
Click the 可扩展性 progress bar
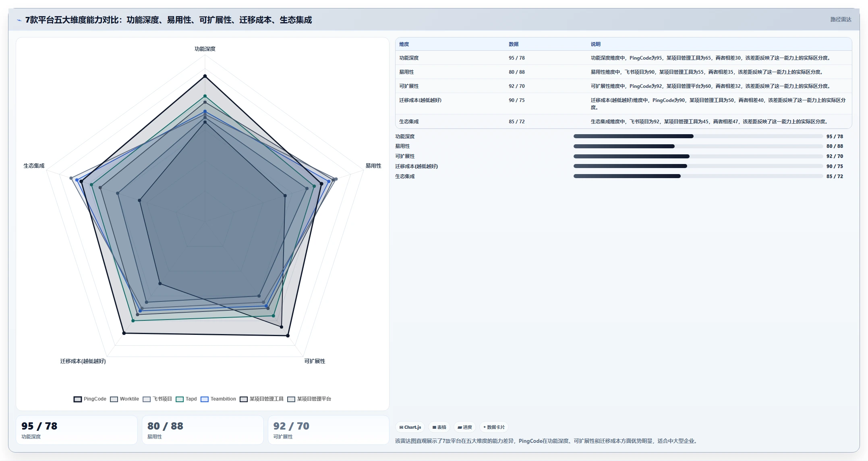(698, 156)
